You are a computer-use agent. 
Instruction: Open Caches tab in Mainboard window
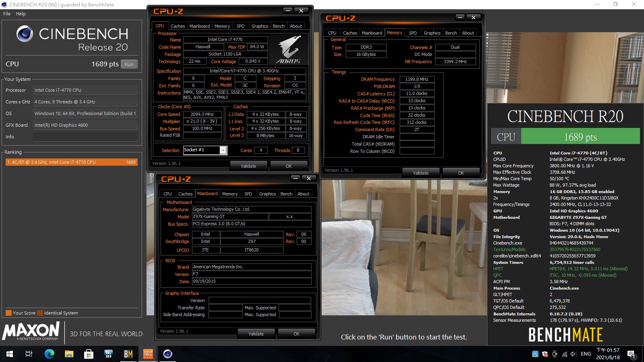point(185,194)
